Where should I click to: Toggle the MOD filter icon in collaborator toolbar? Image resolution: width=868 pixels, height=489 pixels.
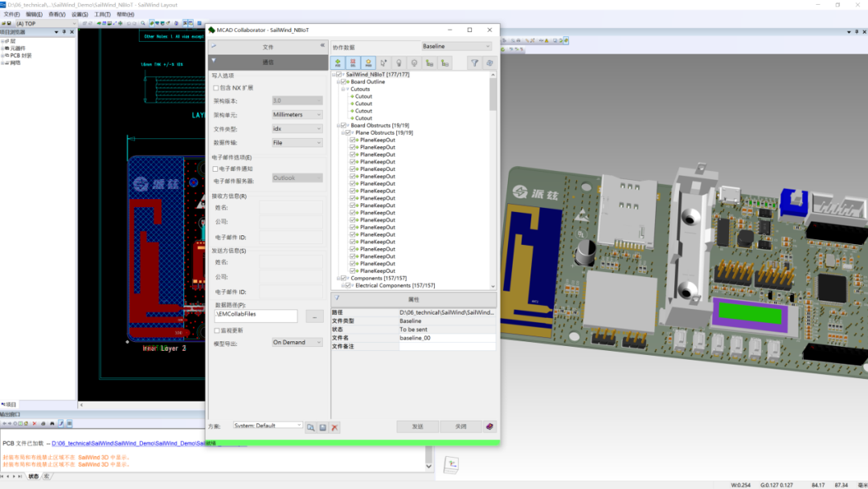click(368, 63)
